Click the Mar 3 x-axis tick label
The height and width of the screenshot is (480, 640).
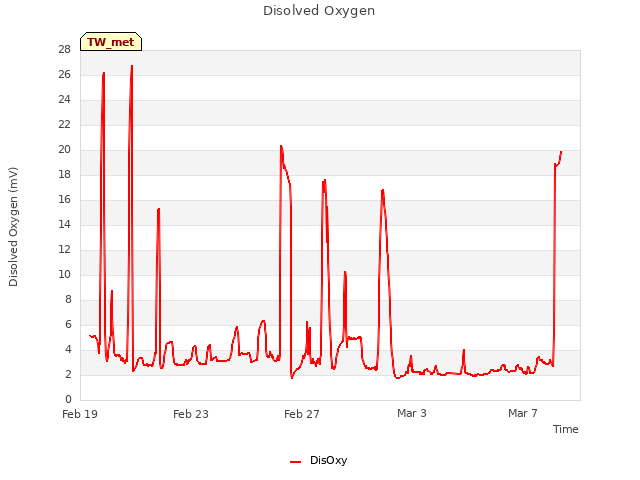[x=412, y=413]
